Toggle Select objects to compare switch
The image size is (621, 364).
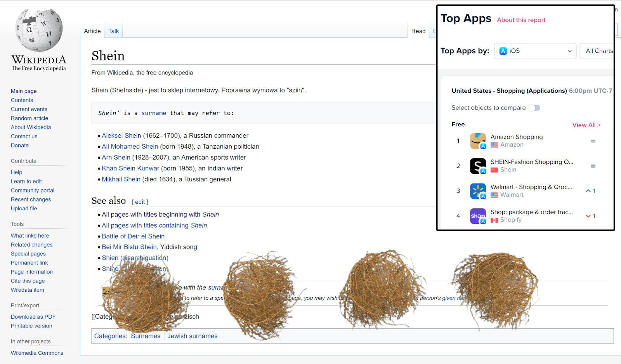[x=534, y=108]
